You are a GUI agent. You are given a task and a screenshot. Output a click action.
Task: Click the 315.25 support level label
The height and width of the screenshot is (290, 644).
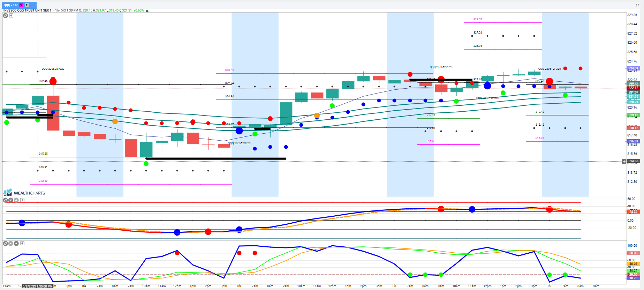(43, 154)
